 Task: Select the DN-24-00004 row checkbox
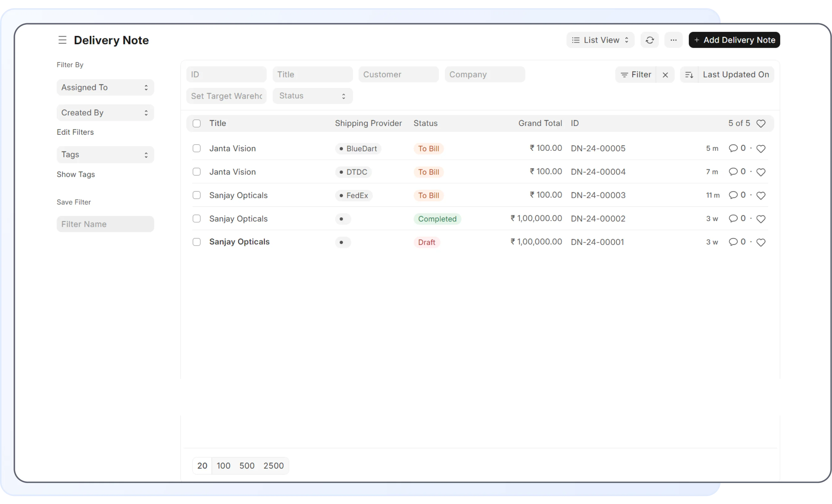click(196, 172)
